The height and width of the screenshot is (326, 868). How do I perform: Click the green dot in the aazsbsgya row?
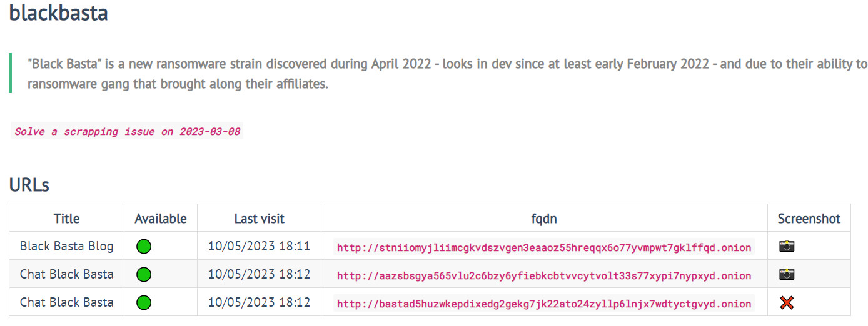144,275
